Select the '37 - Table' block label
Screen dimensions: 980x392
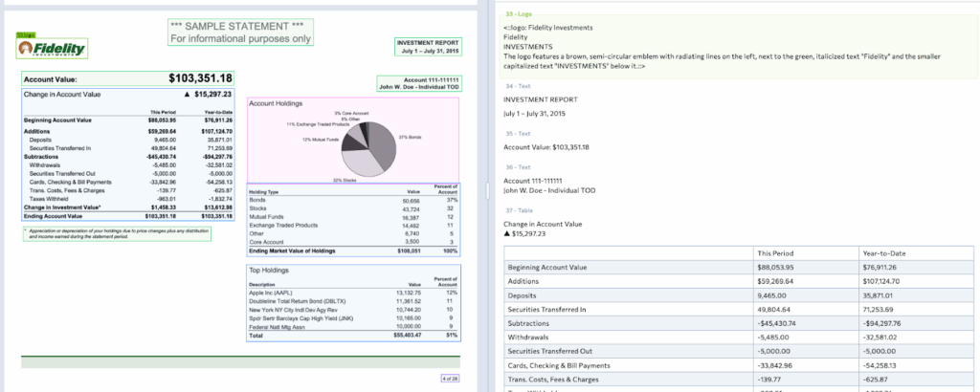518,210
